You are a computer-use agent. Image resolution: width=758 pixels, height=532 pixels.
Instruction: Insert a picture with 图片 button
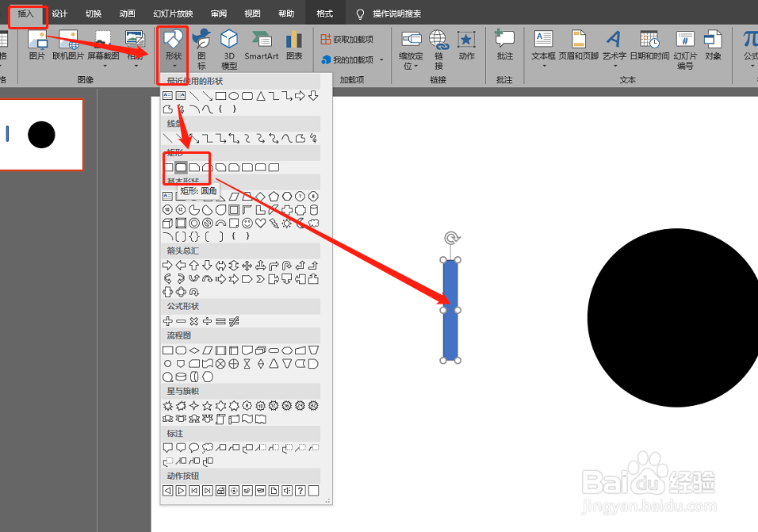[x=36, y=45]
